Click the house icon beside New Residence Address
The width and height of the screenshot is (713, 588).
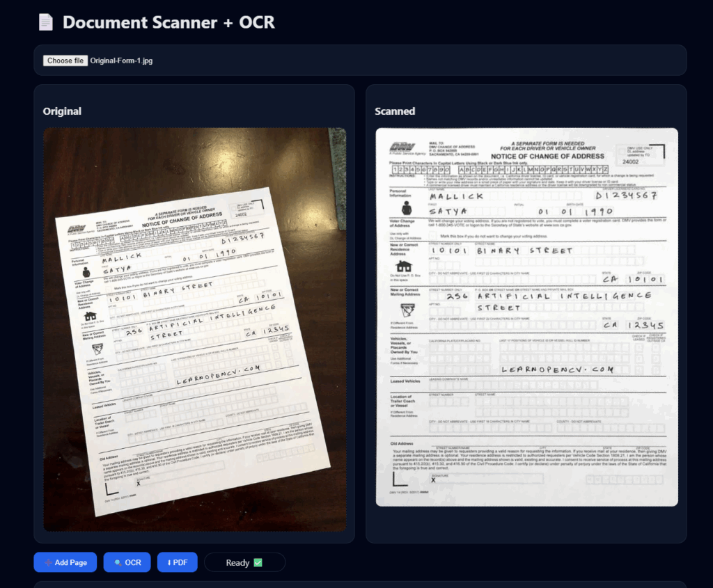click(403, 267)
